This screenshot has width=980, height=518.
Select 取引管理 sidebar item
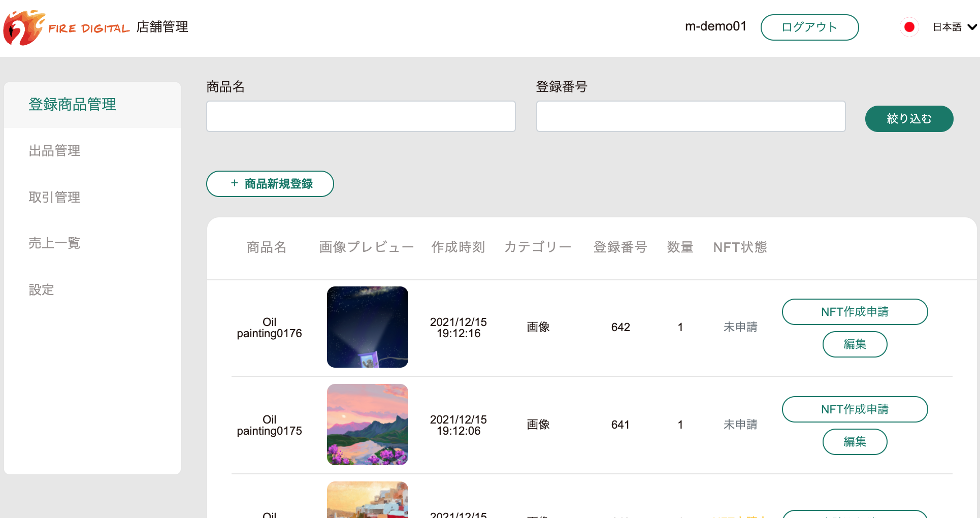[55, 197]
